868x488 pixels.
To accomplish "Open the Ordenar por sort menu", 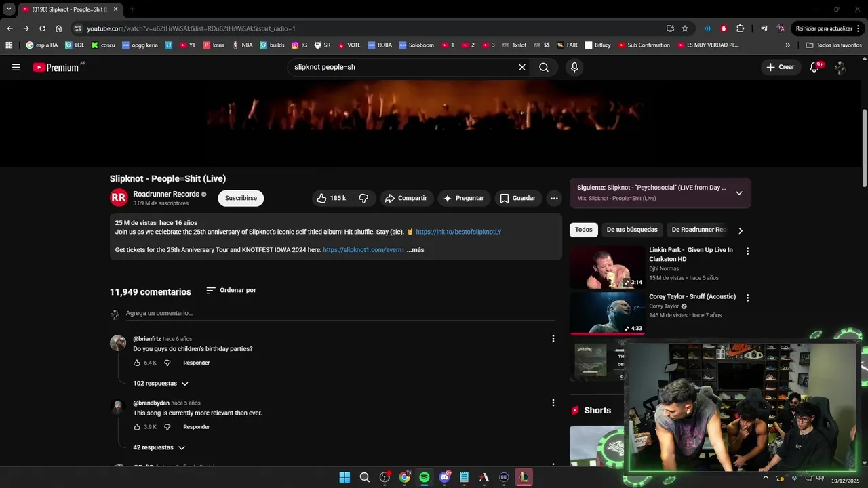I will tap(231, 290).
